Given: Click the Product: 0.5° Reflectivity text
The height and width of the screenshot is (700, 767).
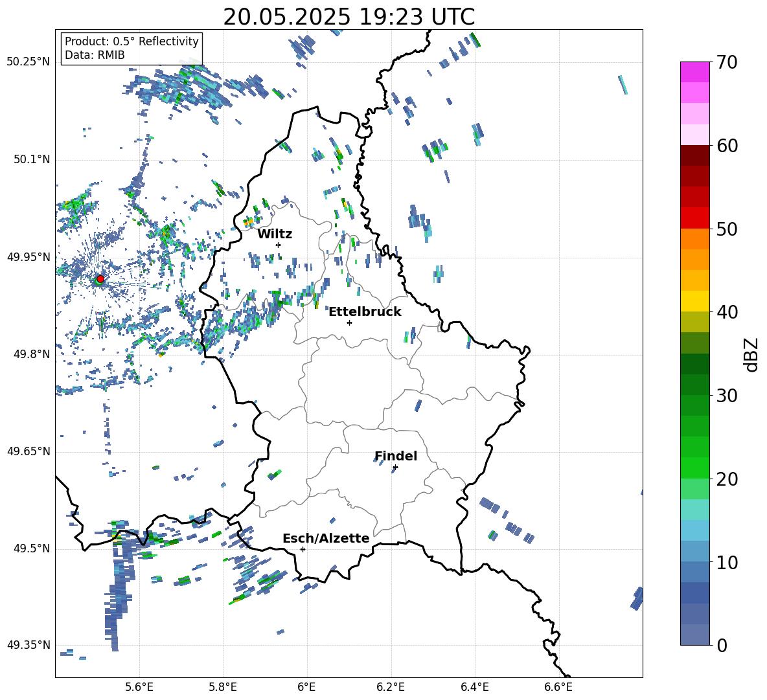Looking at the screenshot, I should [132, 41].
